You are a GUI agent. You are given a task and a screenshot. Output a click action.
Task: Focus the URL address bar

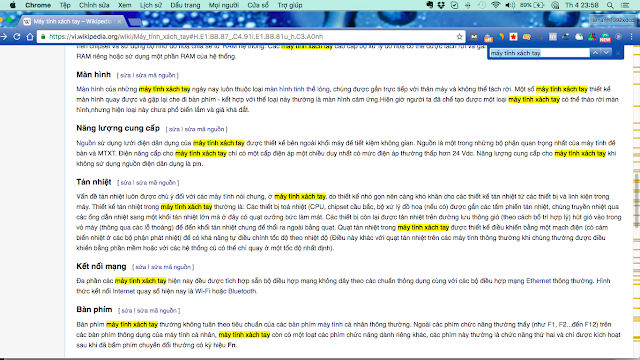(x=251, y=37)
